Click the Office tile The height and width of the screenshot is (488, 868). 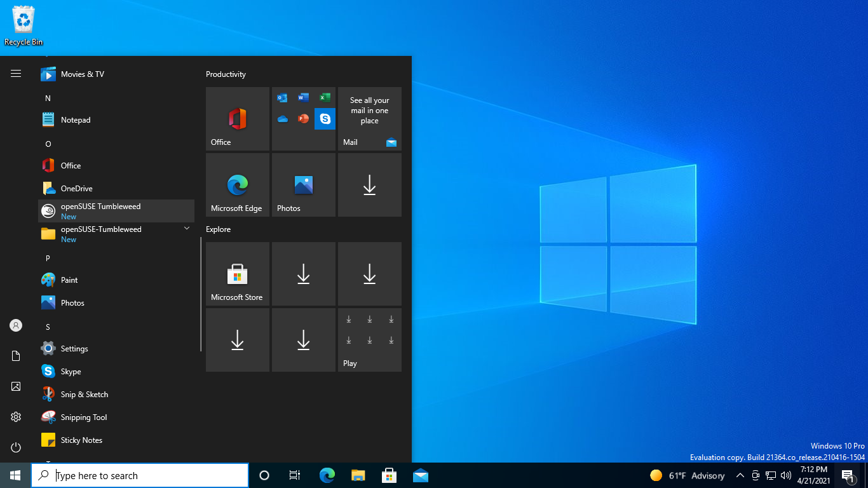click(238, 119)
